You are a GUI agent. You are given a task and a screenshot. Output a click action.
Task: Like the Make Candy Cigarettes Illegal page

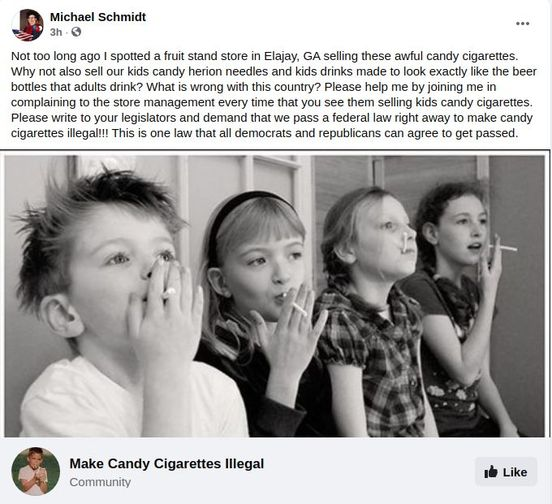point(506,472)
